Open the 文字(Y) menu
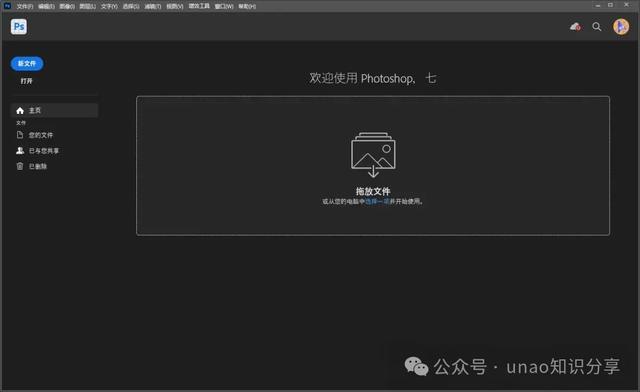Screen dimensions: 640x392 pyautogui.click(x=109, y=7)
